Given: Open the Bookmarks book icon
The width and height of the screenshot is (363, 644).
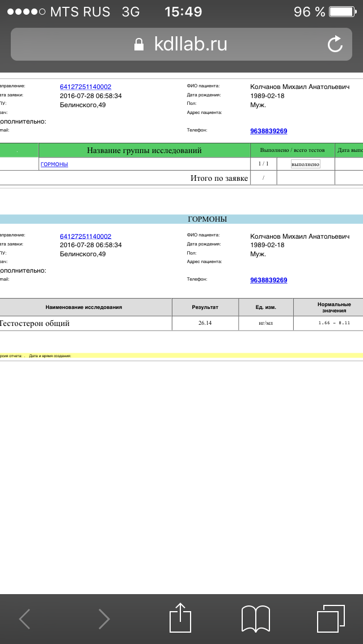Looking at the screenshot, I should coord(255,618).
